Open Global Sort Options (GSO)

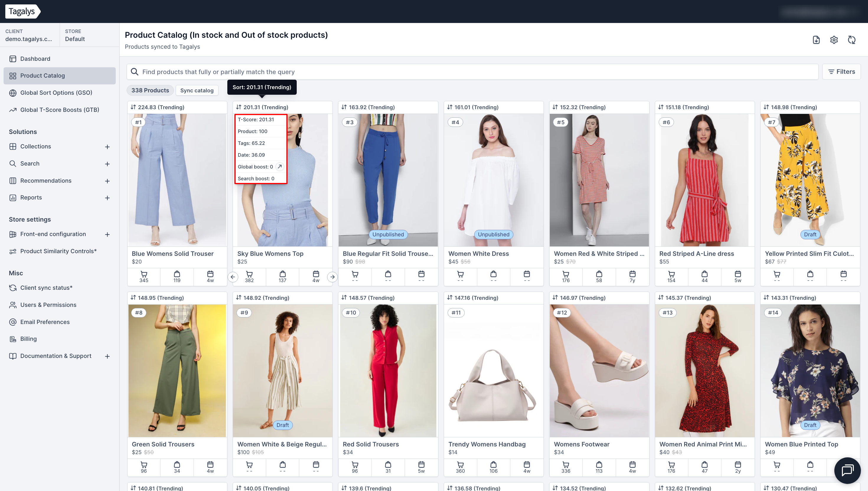click(56, 93)
